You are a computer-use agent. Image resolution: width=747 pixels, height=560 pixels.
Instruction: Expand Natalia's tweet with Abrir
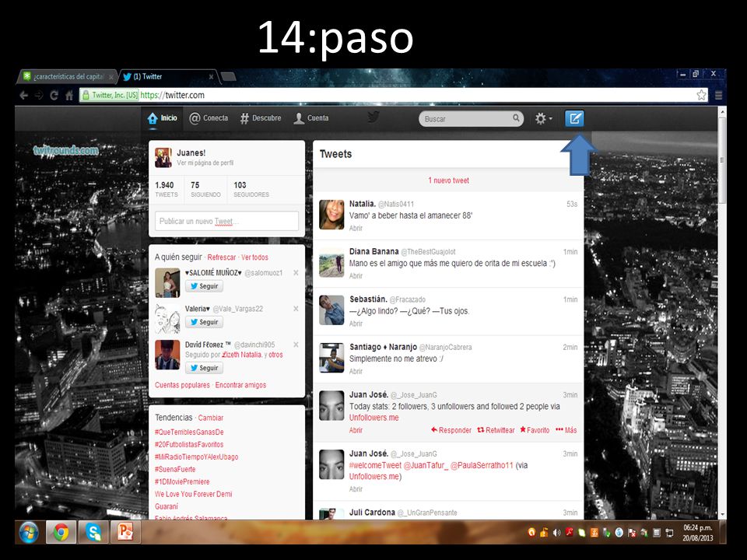pyautogui.click(x=356, y=228)
